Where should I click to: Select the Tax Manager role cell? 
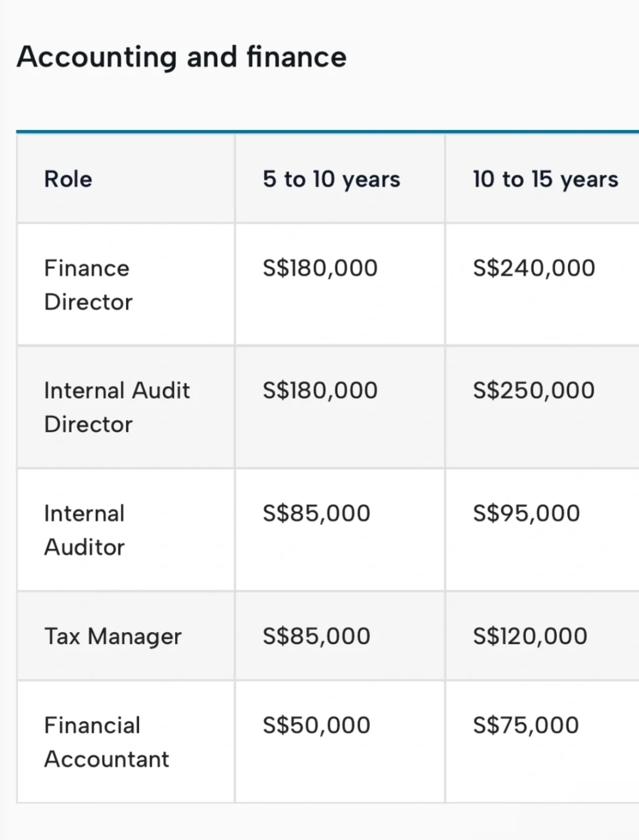113,637
